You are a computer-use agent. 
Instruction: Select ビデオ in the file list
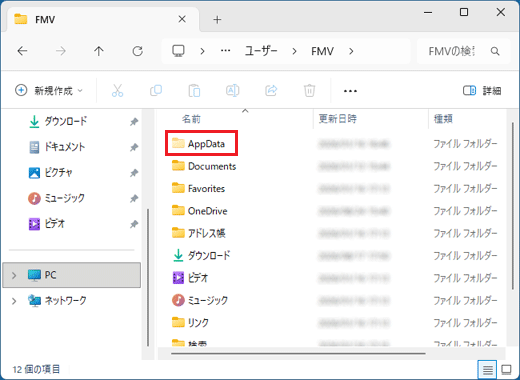tap(198, 278)
